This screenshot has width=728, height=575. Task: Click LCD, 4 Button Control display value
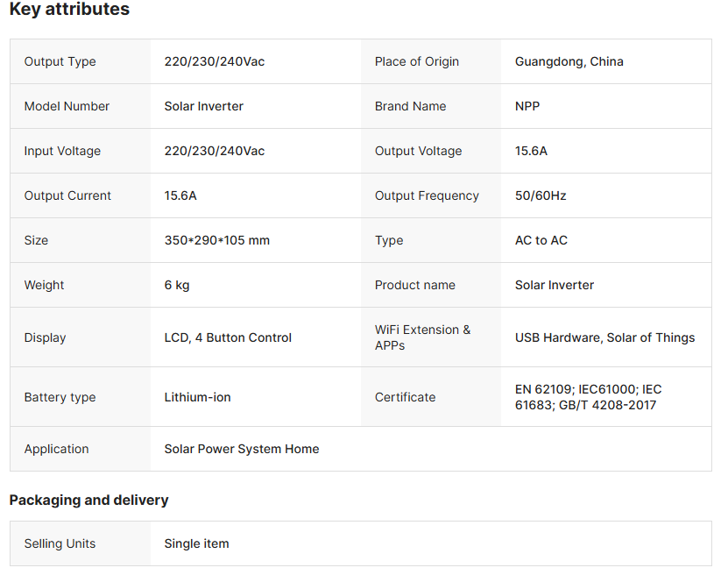tap(228, 337)
